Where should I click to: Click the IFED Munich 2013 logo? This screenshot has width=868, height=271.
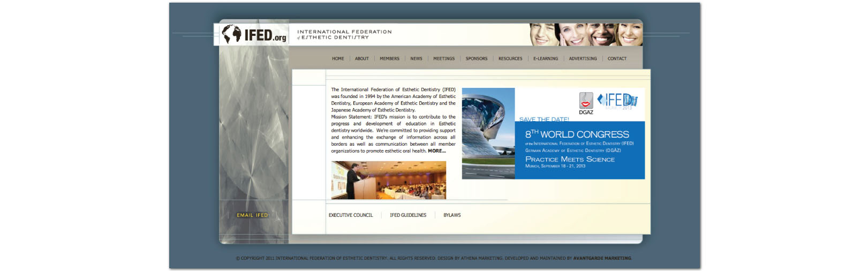pos(617,100)
